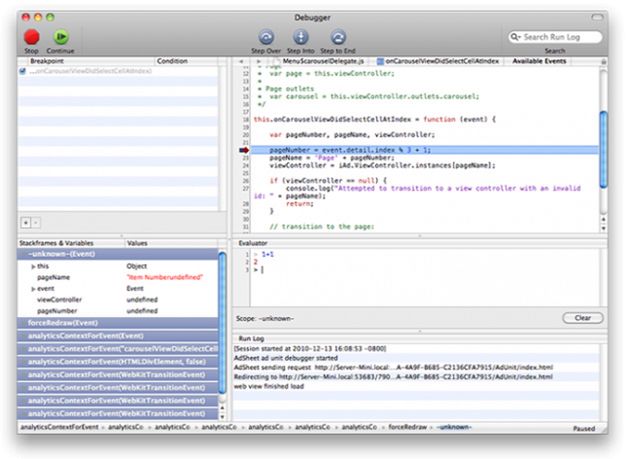
Task: Select the -unknown-(Event) stack frame
Action: [118, 254]
